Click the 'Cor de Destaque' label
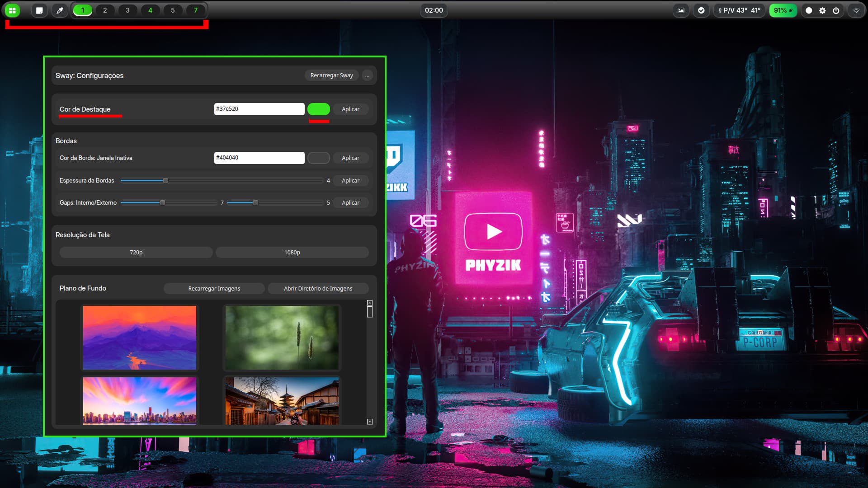Screen dimensions: 868x488 pyautogui.click(x=85, y=109)
